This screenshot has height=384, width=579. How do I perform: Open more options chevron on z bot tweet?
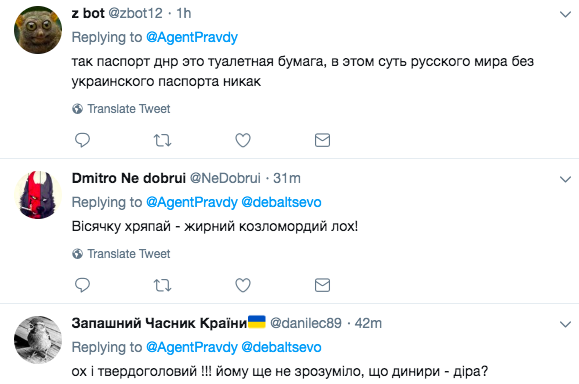565,14
